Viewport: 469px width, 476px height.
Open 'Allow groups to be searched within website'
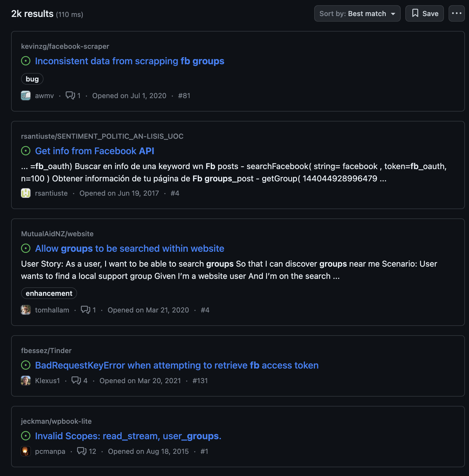click(129, 249)
